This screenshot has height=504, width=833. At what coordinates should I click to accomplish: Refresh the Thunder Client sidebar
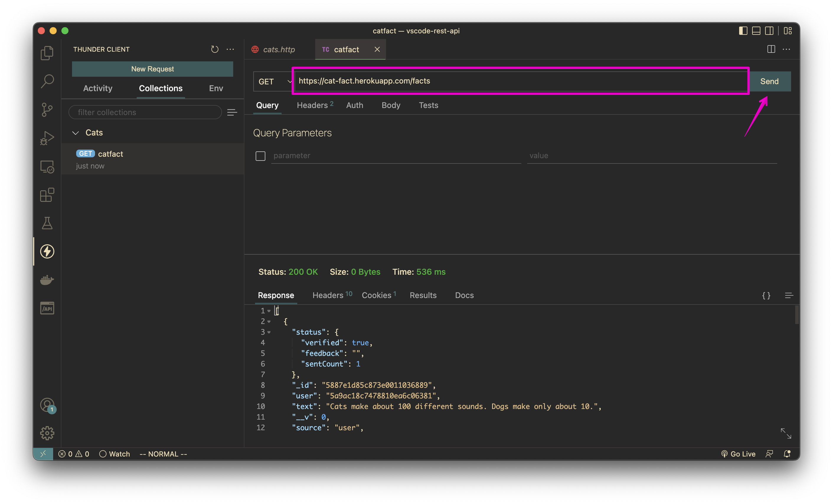[215, 49]
